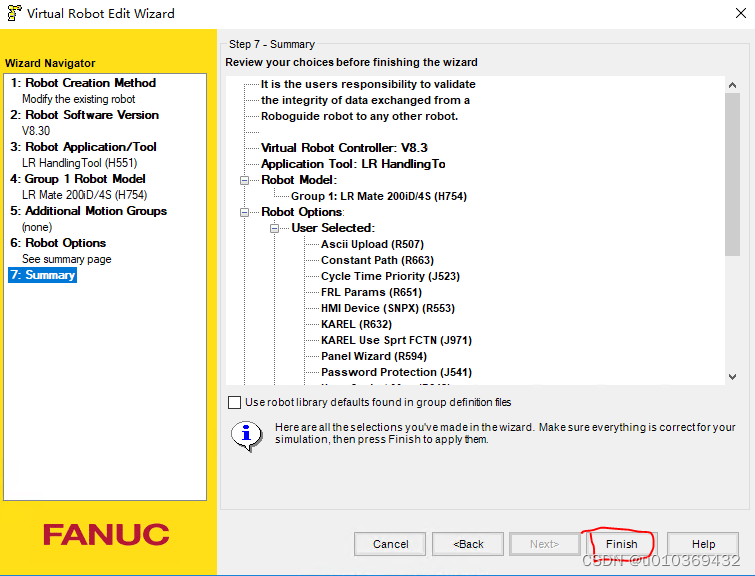The height and width of the screenshot is (576, 755).
Task: Select 'It is the users responsibility' row
Action: pyautogui.click(x=368, y=84)
